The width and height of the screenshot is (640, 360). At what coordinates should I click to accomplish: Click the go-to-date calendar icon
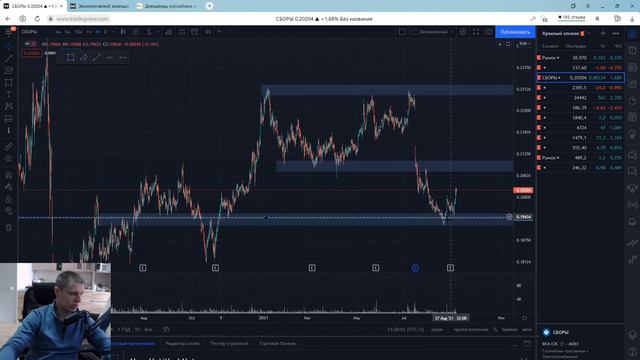click(x=166, y=329)
